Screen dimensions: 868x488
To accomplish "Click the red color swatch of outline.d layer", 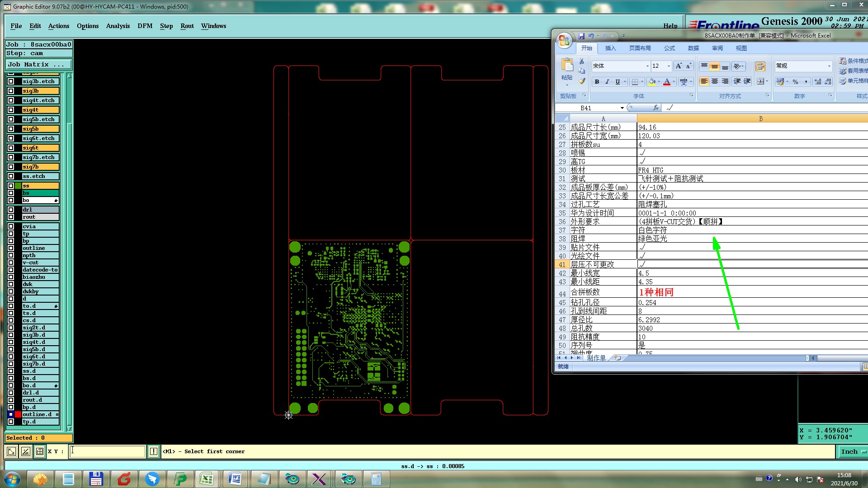I will coord(18,414).
